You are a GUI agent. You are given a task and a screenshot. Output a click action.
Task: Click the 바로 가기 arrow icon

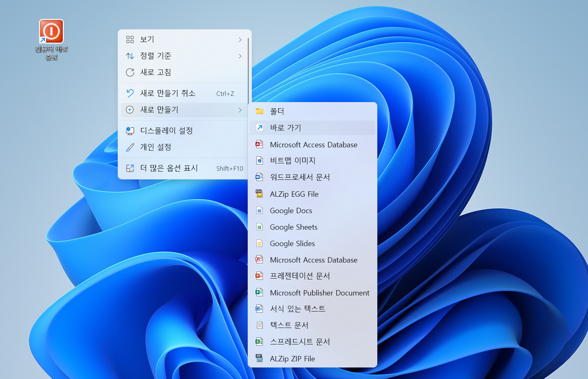tap(260, 128)
